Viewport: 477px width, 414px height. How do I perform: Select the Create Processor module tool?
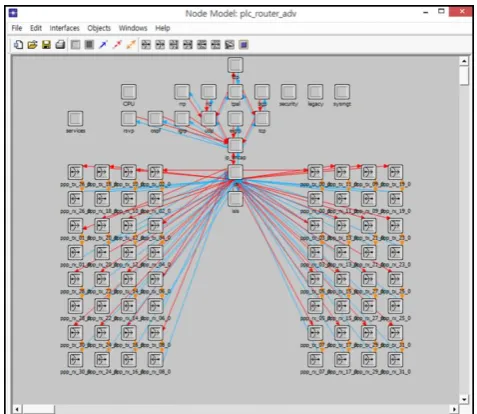point(76,45)
